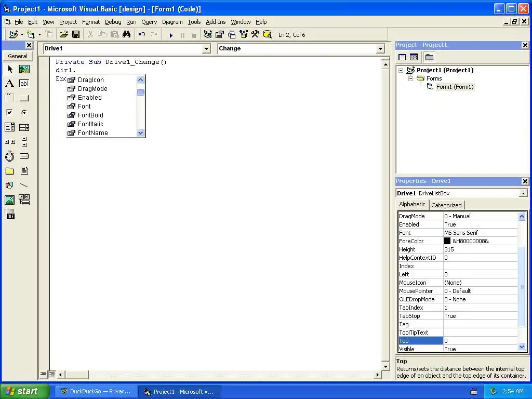Select the Pointer tool in toolbox
Image resolution: width=532 pixels, height=399 pixels.
[x=10, y=69]
